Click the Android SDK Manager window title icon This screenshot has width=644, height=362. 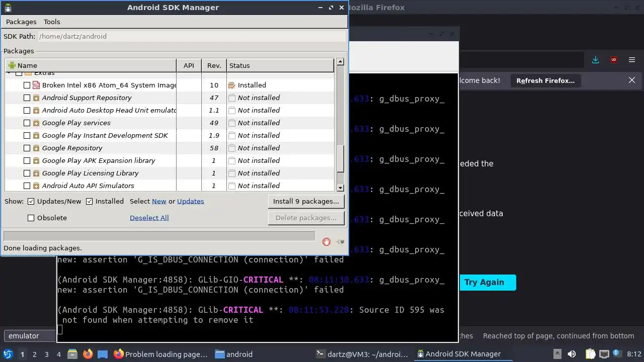pyautogui.click(x=8, y=8)
